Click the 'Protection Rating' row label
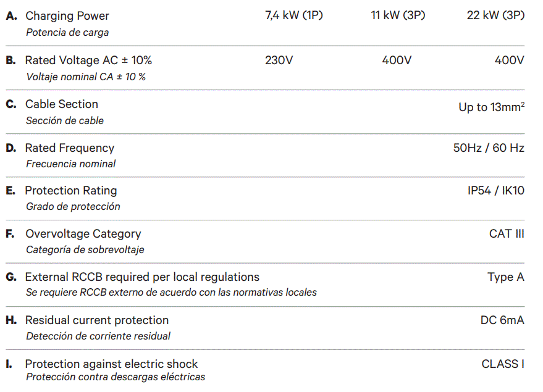The height and width of the screenshot is (392, 543). 70,191
